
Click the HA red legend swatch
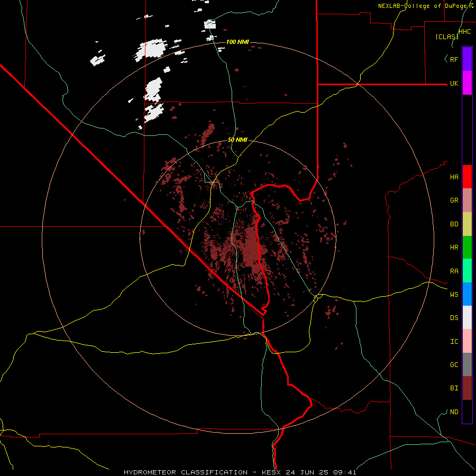[467, 177]
